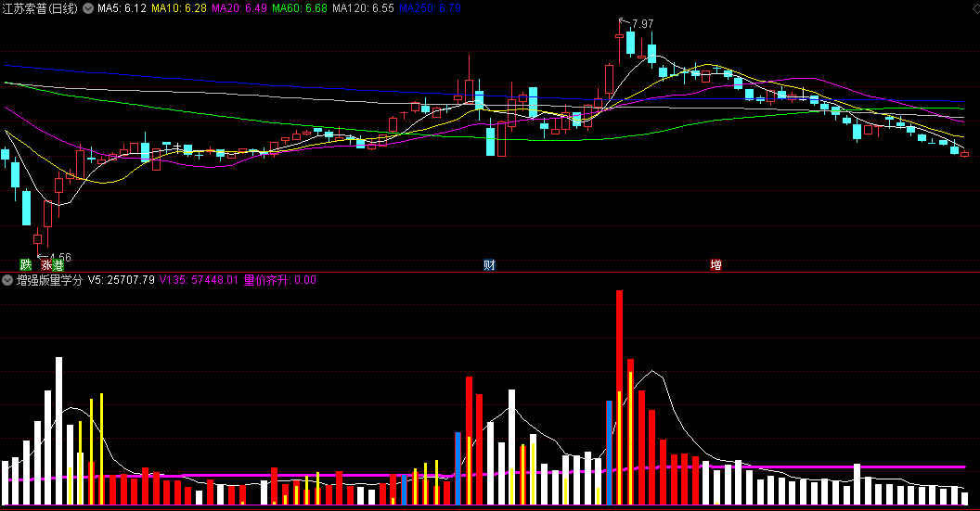Select the MA120: 6.55 label
Viewport: 980px width, 511px height.
[x=363, y=8]
